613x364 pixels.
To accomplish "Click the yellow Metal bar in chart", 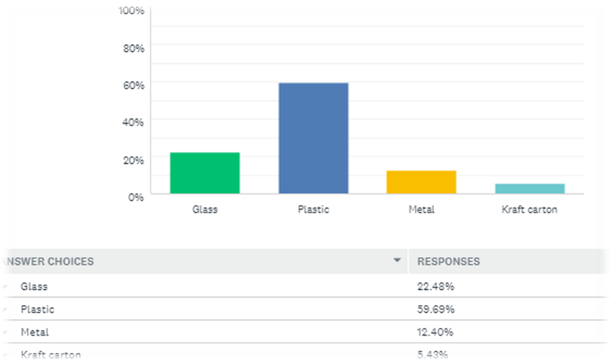I will 421,182.
